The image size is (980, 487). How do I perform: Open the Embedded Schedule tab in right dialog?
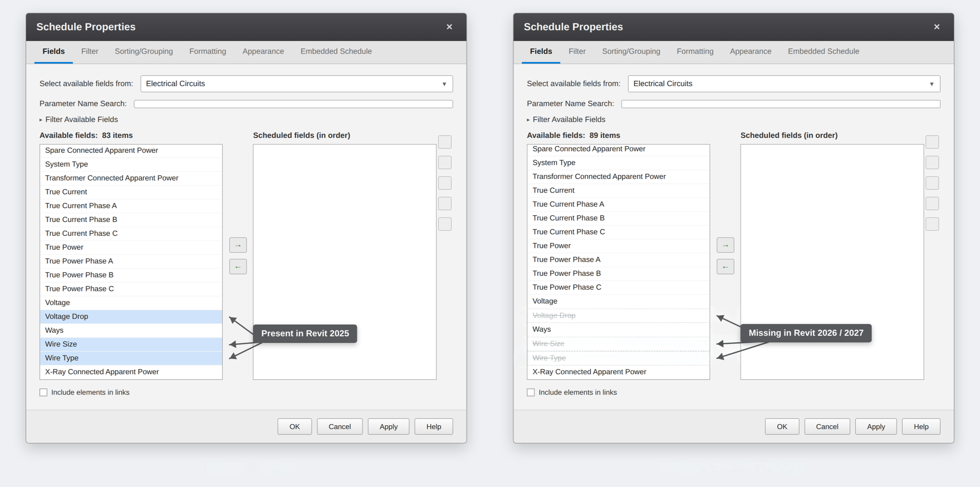click(x=824, y=51)
